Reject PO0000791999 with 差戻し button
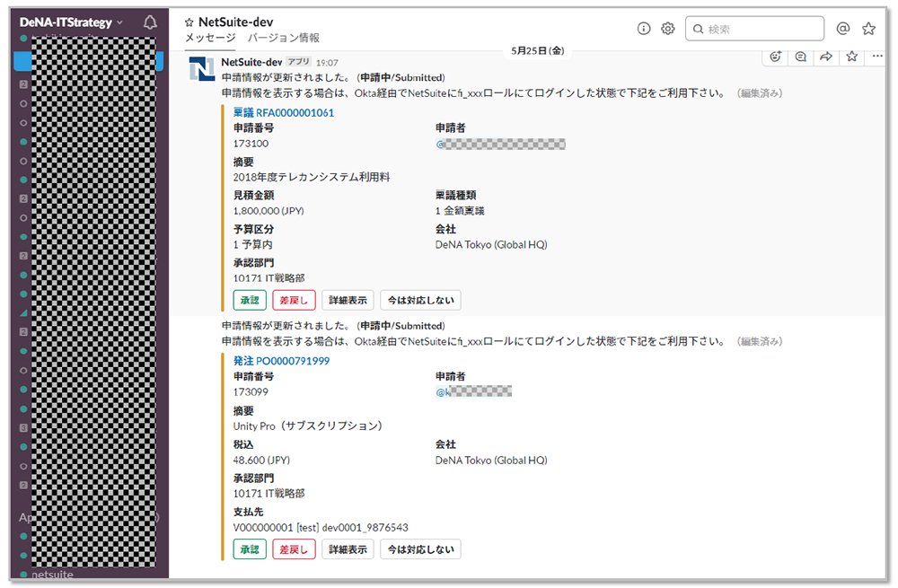898x588 pixels. 294,549
